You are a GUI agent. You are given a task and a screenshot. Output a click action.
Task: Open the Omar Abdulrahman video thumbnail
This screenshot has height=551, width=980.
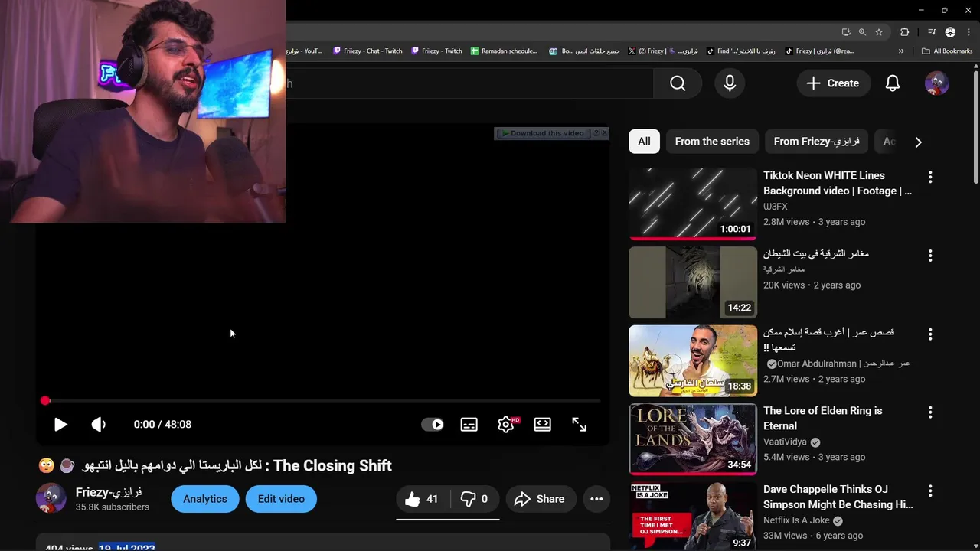click(693, 360)
